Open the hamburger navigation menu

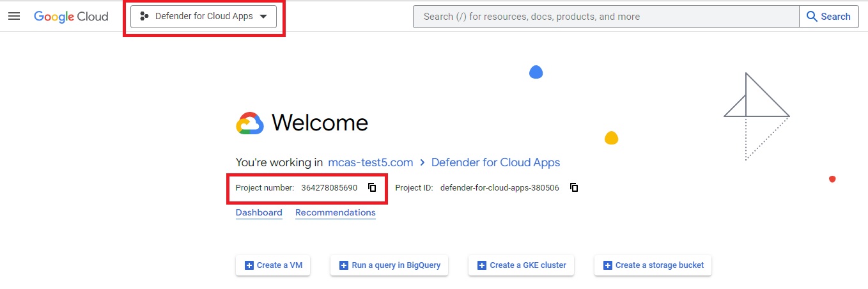(x=14, y=17)
